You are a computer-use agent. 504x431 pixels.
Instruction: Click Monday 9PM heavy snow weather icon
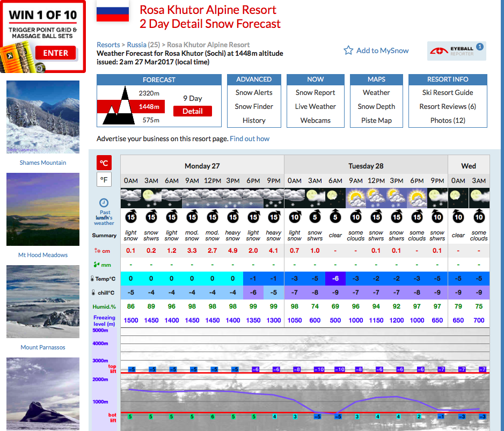coord(274,198)
